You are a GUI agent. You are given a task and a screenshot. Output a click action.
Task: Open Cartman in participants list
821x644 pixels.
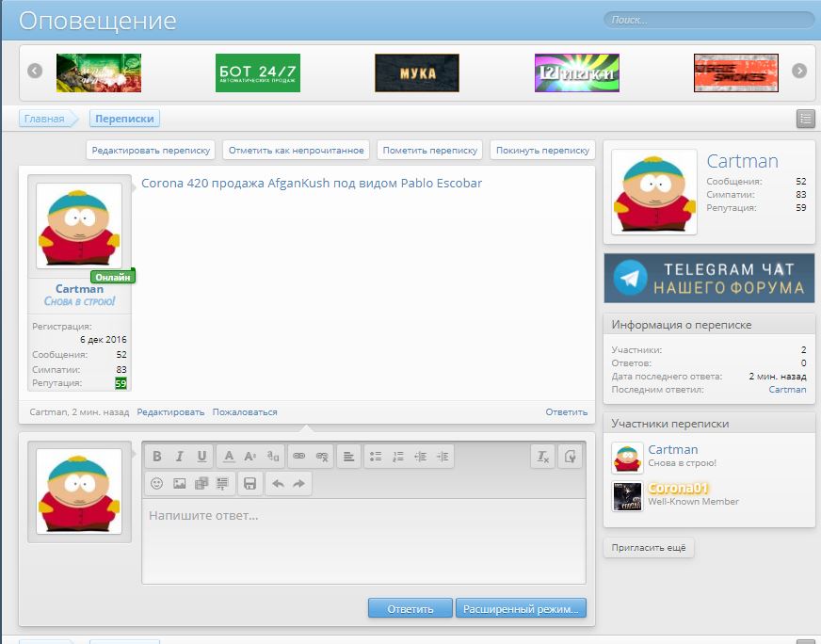pos(673,449)
